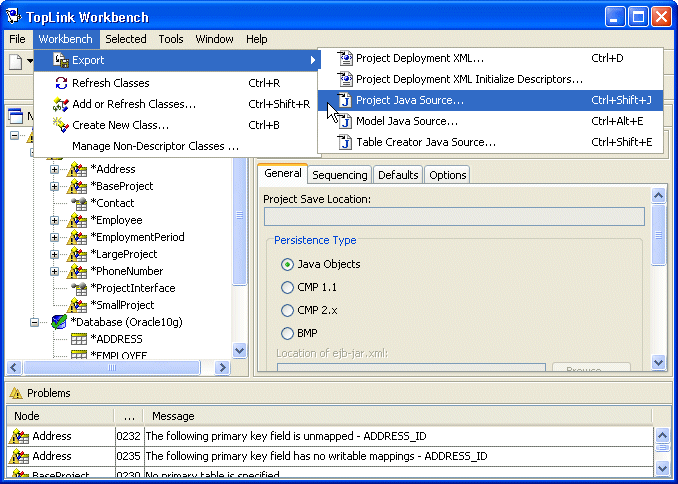Expand the EmploymentPeriod tree node
Image resolution: width=678 pixels, height=484 pixels.
tap(54, 237)
